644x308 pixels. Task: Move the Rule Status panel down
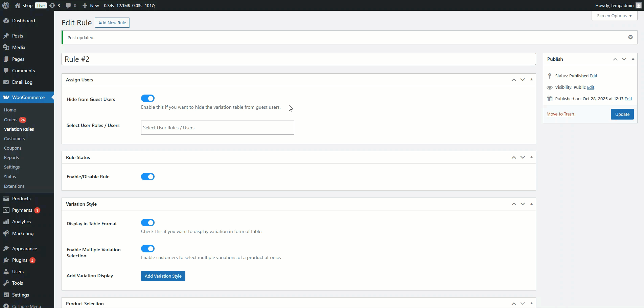coord(523,157)
